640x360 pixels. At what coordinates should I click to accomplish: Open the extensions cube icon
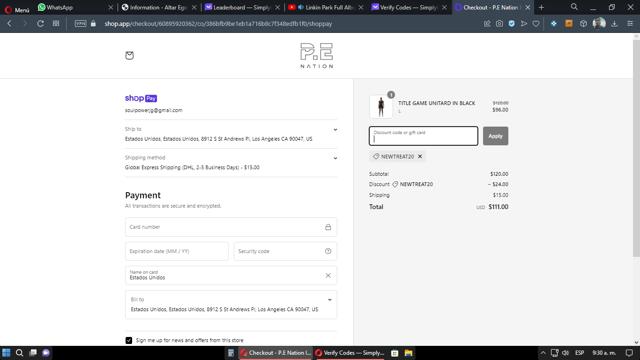click(584, 24)
